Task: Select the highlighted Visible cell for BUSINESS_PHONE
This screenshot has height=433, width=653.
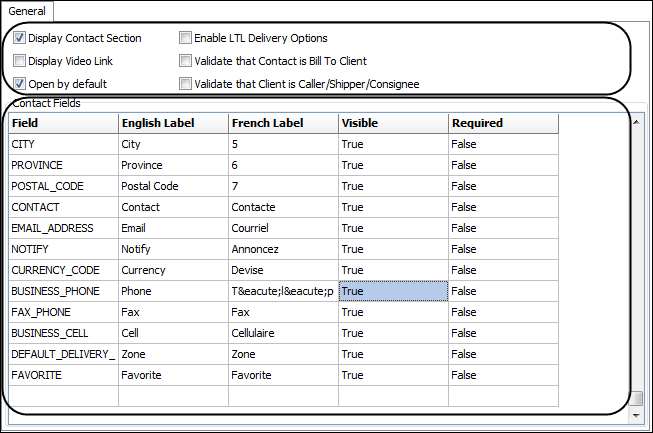Action: (393, 291)
